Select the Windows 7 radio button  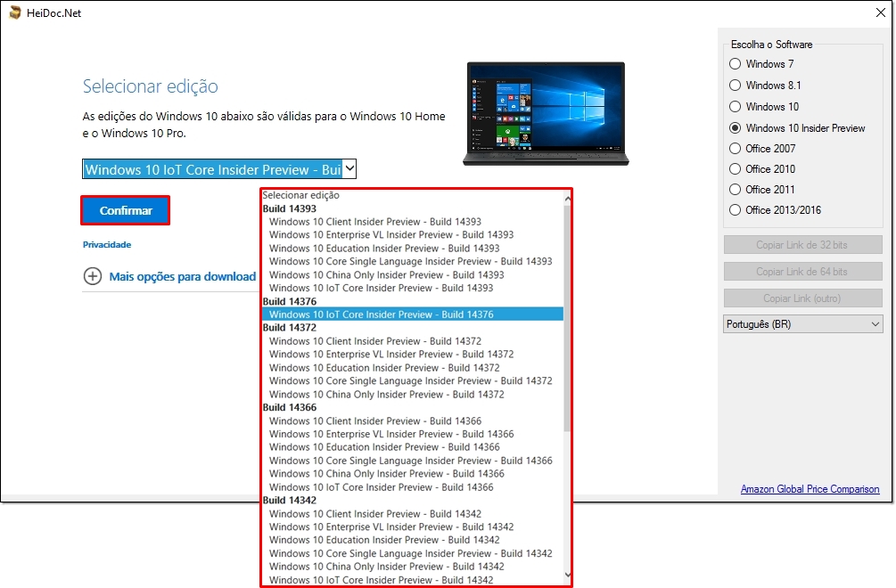coord(736,64)
